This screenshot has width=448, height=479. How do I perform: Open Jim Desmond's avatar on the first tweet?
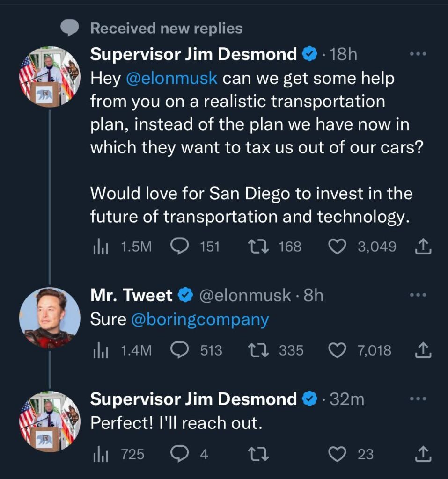click(x=50, y=77)
